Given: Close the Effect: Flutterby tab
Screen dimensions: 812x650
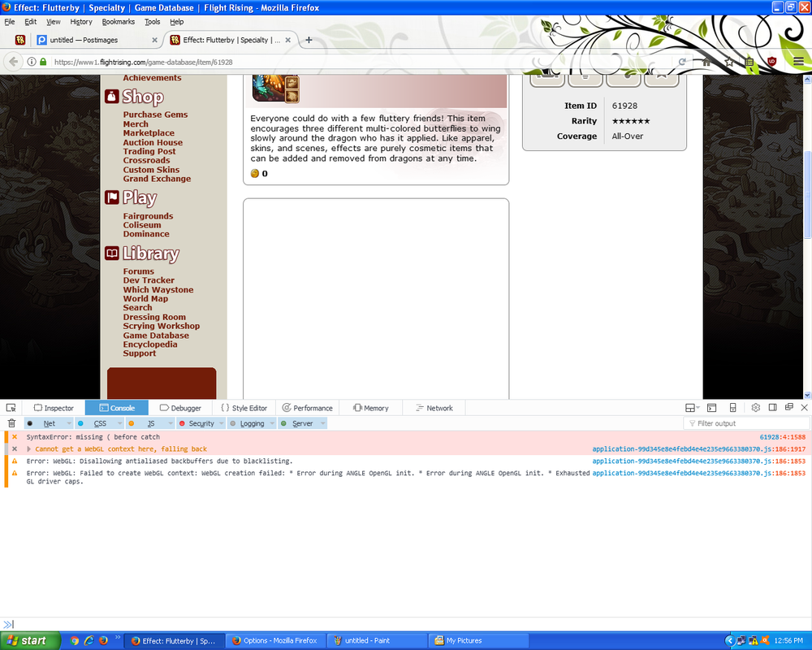Looking at the screenshot, I should point(288,40).
